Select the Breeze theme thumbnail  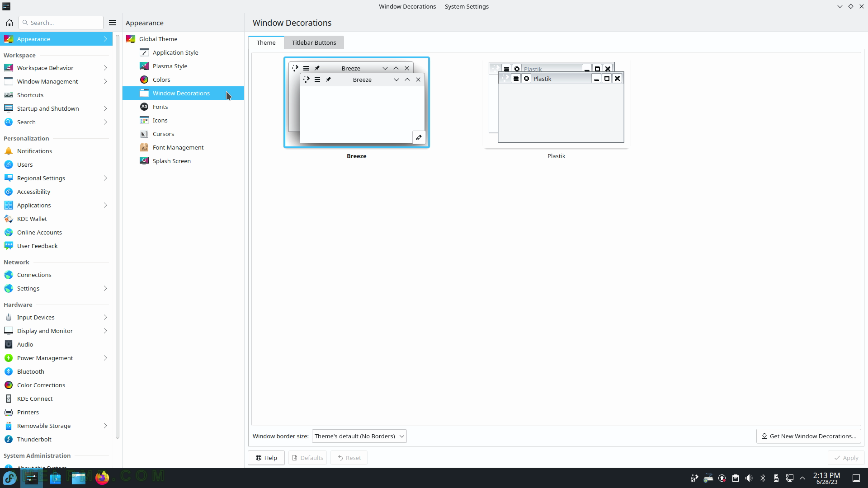tap(357, 103)
